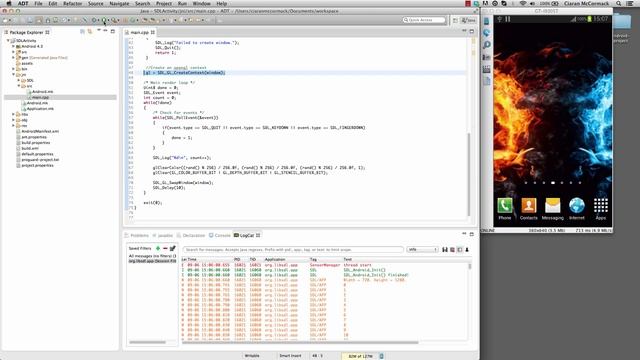Image resolution: width=640 pixels, height=360 pixels.
Task: Toggle the LogCat saved filters view
Action: [x=460, y=249]
